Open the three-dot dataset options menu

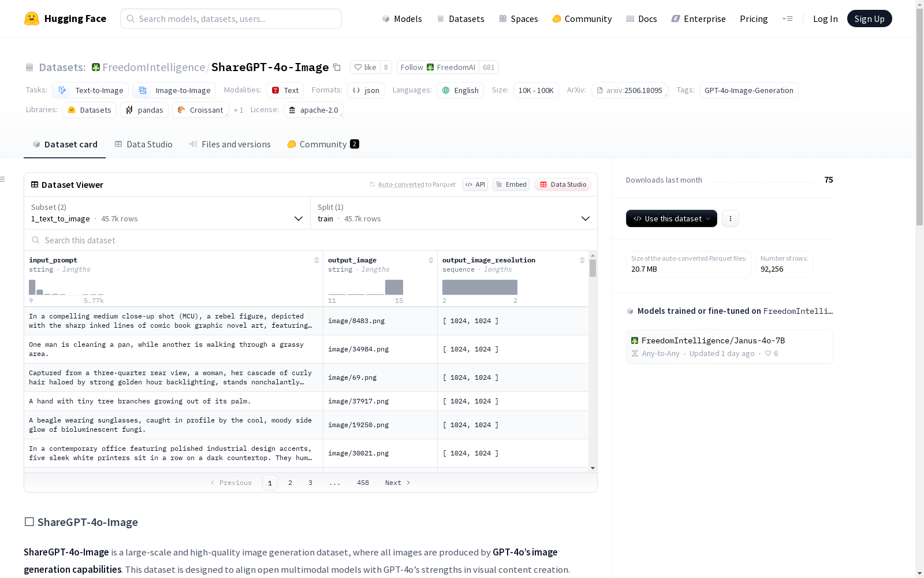click(731, 218)
